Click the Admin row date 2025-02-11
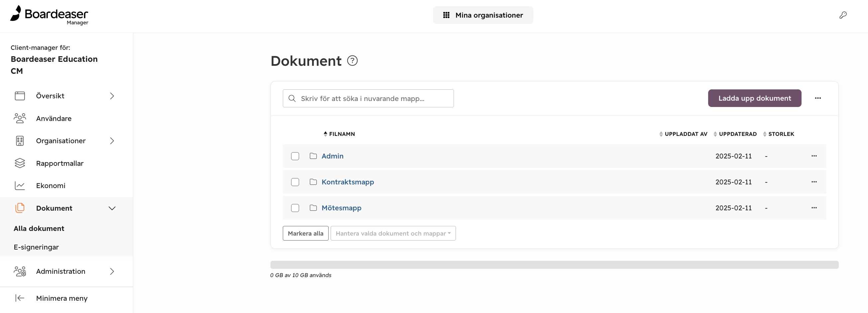This screenshot has width=868, height=313. 733,156
